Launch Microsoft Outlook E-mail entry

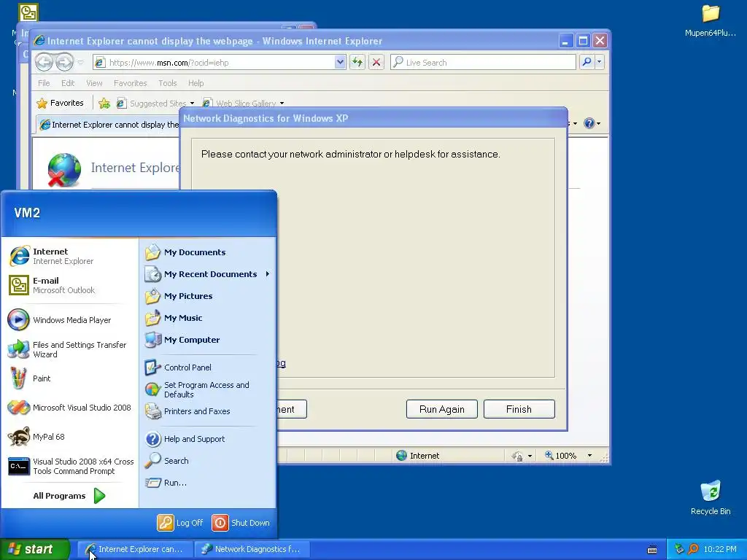tap(69, 285)
